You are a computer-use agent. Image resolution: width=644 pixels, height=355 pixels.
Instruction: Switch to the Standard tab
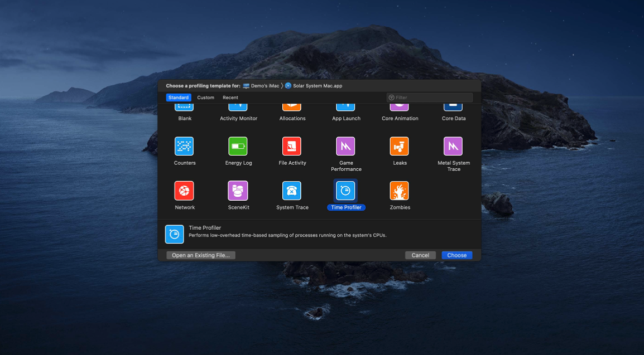pyautogui.click(x=178, y=98)
